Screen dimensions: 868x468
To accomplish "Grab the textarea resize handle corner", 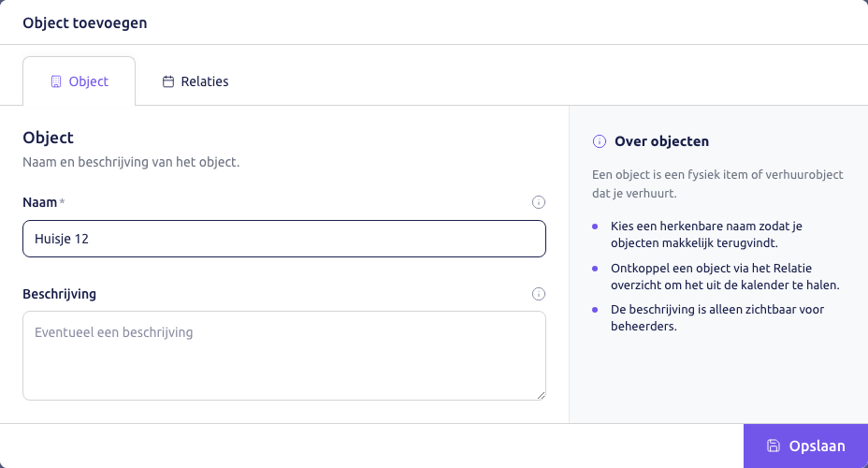I will (541, 395).
